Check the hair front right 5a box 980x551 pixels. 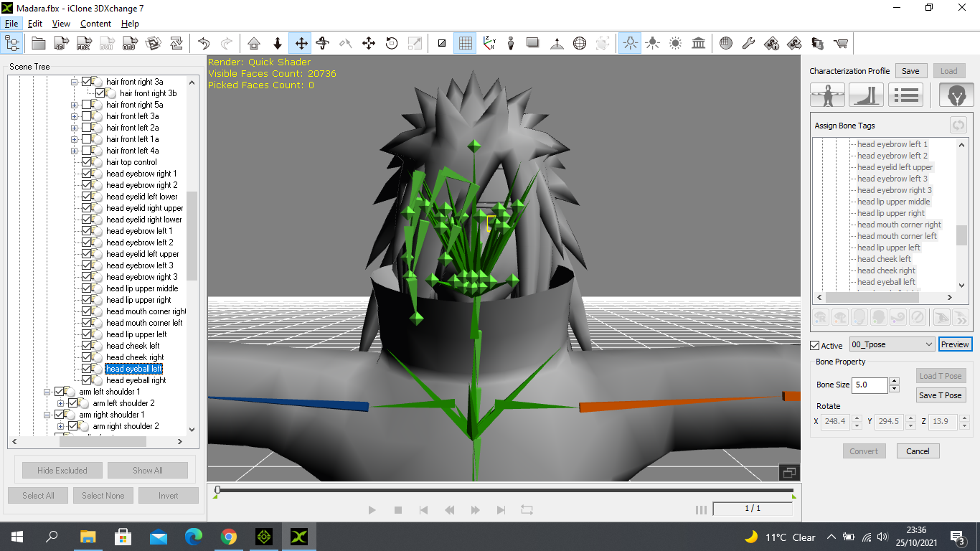click(87, 105)
